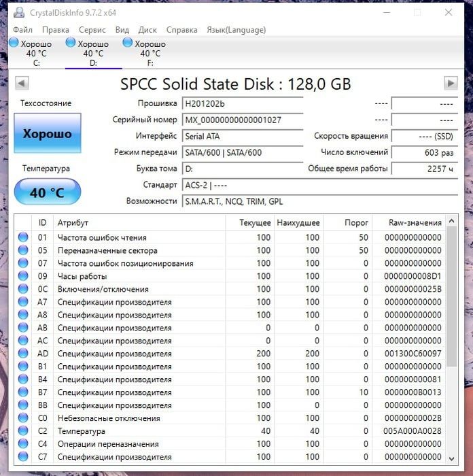Click the Возможности field with S.M.A.R.T.

[x=320, y=201]
